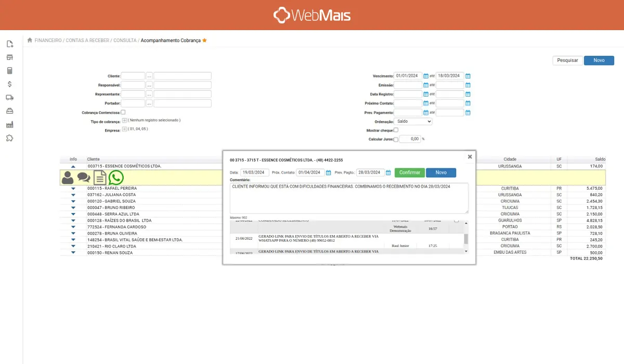Enable the Cobrança Contenciosa checkbox
The width and height of the screenshot is (624, 364).
(123, 112)
